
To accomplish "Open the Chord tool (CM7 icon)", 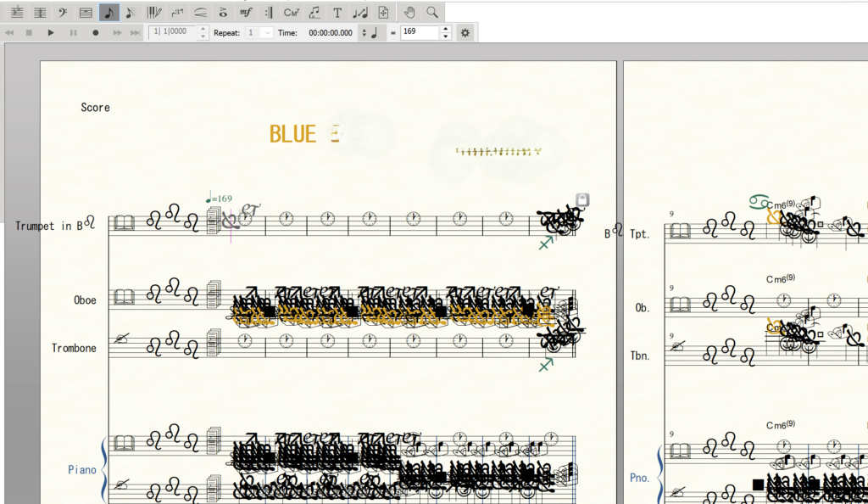I will point(292,12).
